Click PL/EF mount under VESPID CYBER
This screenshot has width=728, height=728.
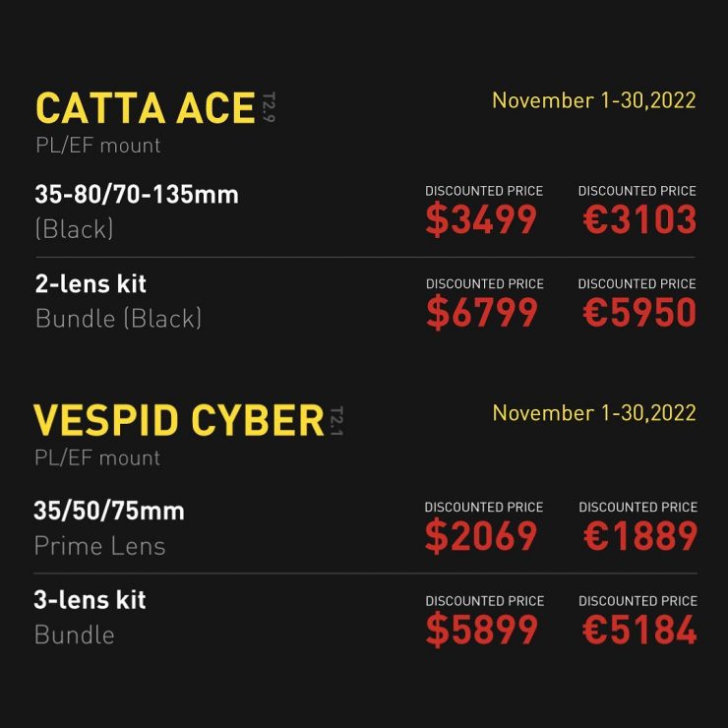click(x=96, y=457)
